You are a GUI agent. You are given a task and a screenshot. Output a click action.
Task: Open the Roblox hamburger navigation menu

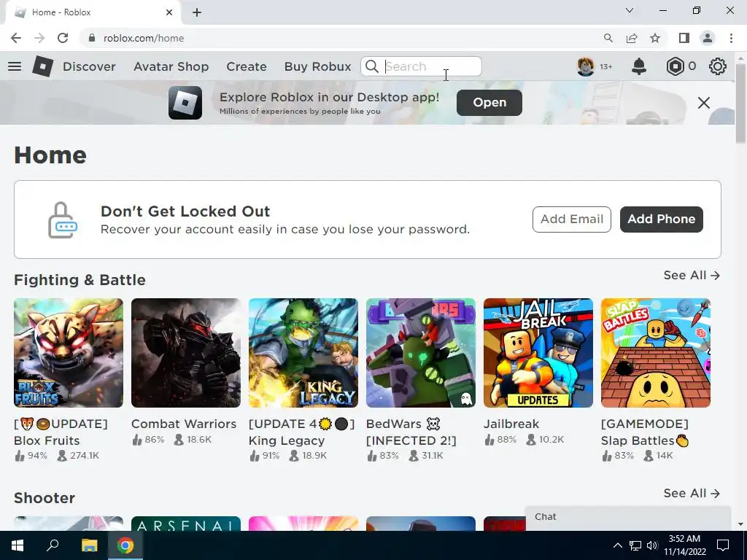click(x=15, y=66)
